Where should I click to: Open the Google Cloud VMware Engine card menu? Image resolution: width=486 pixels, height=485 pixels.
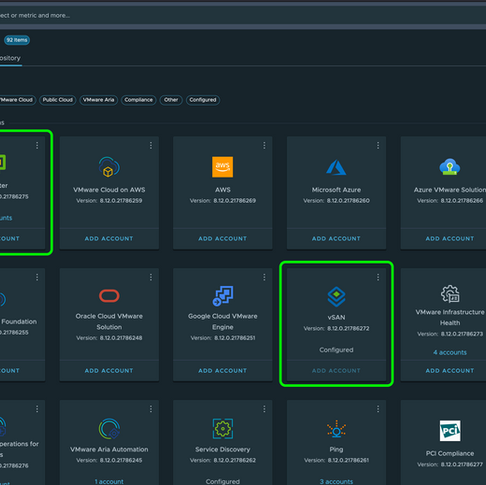(264, 277)
